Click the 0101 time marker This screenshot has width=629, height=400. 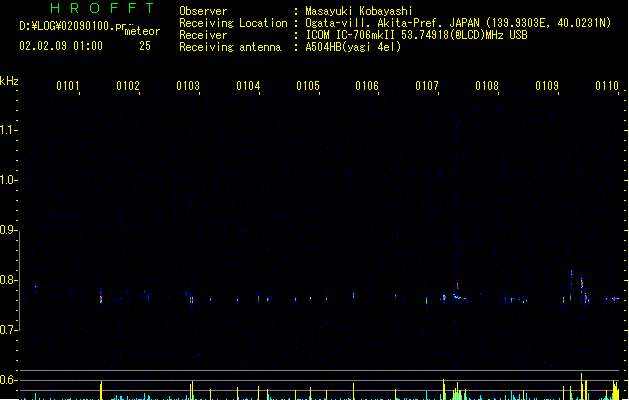click(67, 85)
